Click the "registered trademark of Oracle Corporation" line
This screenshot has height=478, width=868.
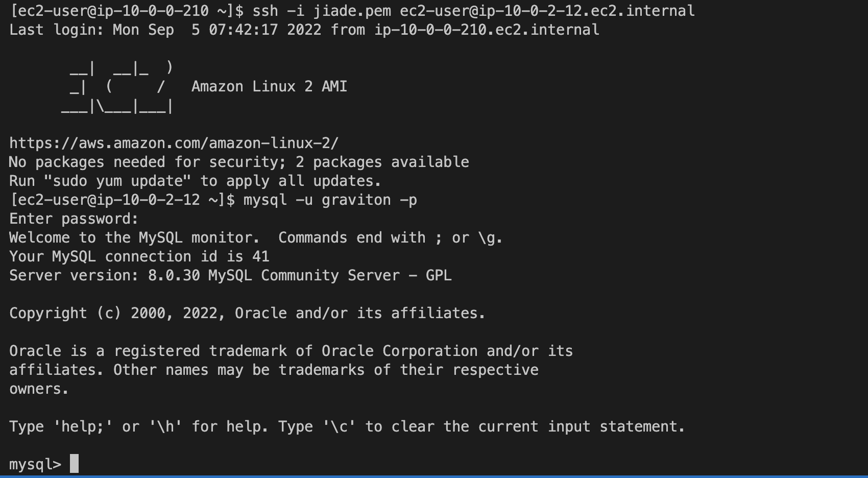pos(291,351)
